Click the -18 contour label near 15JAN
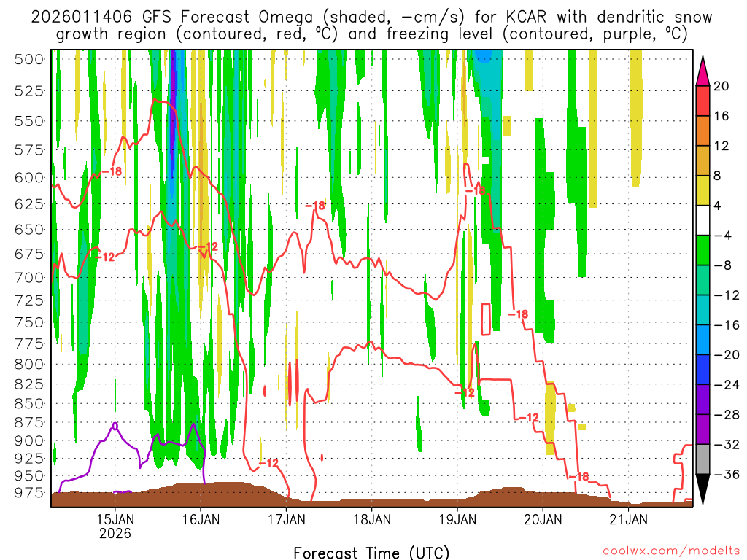The image size is (747, 560). pos(112,171)
